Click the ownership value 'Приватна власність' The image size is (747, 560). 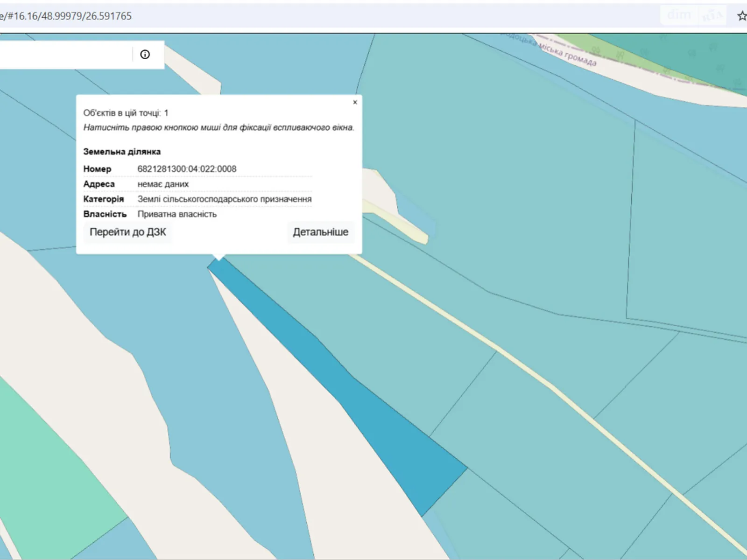pyautogui.click(x=177, y=214)
